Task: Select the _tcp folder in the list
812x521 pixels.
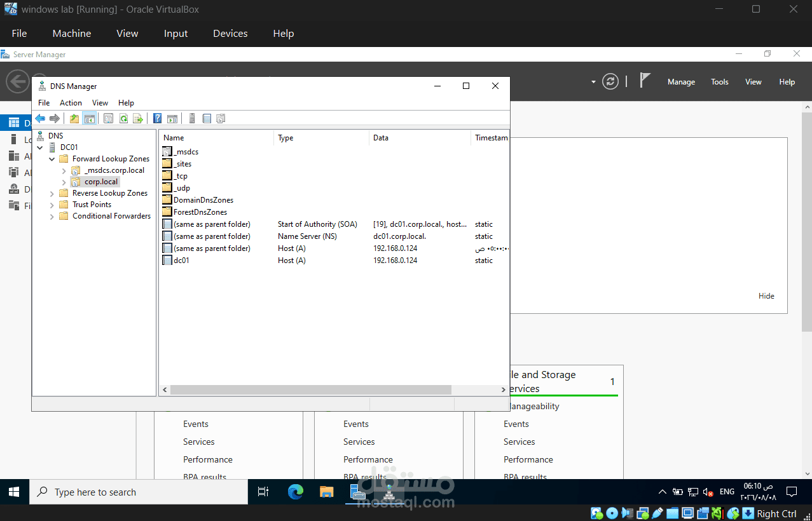Action: coord(175,176)
